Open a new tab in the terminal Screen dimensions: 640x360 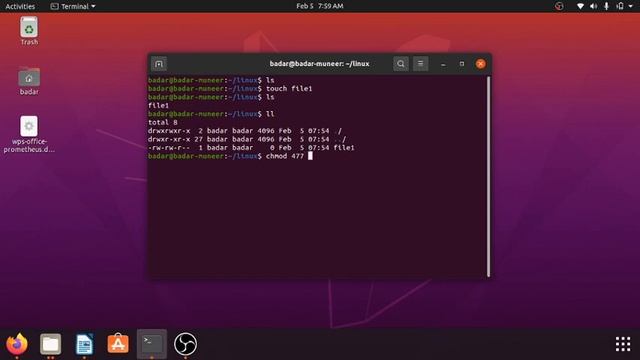[x=159, y=64]
